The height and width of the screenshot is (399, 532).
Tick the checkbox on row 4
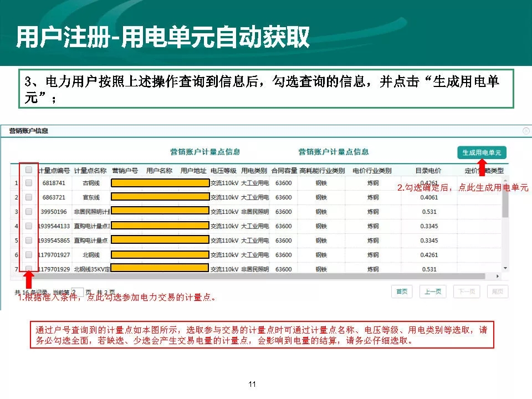pyautogui.click(x=29, y=226)
